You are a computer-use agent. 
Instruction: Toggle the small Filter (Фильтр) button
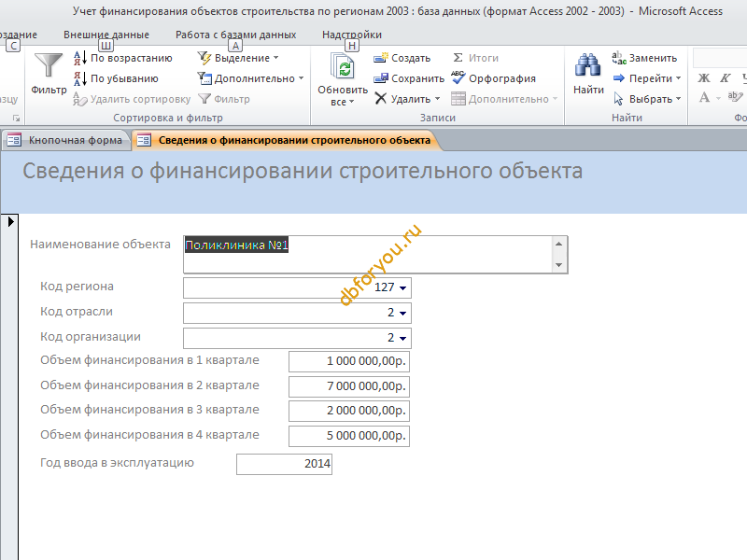[224, 99]
